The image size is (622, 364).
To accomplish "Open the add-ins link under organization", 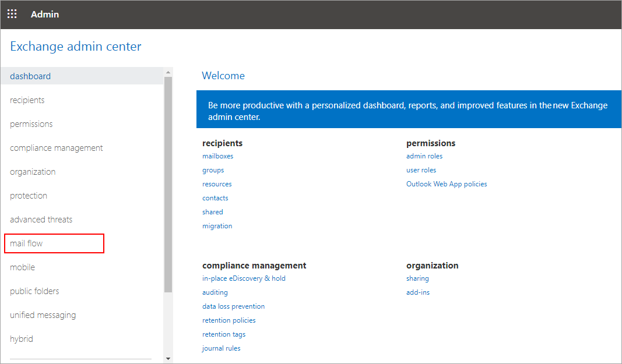I will click(x=418, y=292).
